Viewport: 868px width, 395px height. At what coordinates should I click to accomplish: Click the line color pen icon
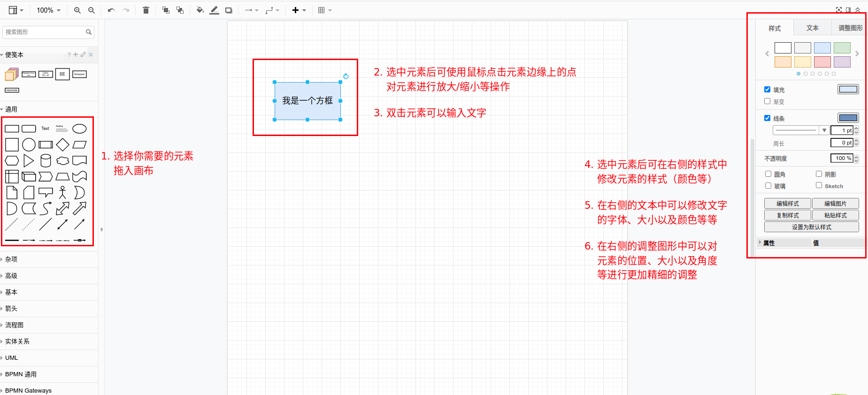(215, 10)
